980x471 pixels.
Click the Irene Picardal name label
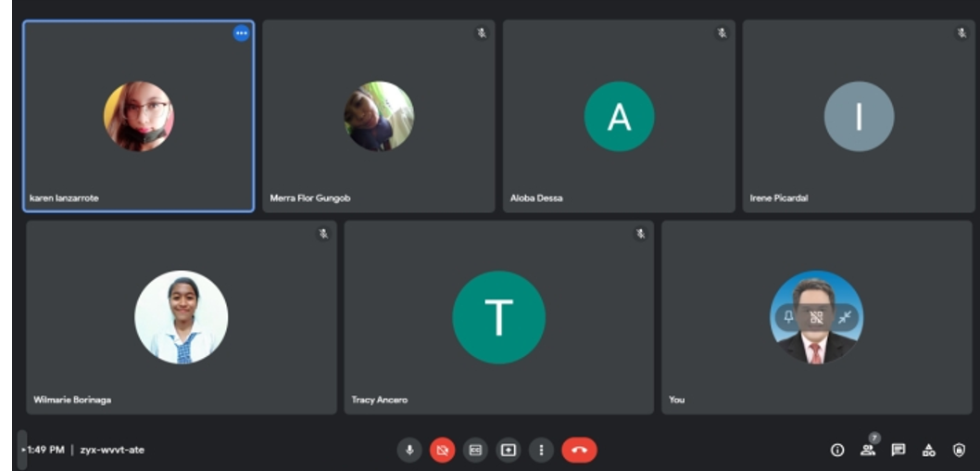[779, 198]
